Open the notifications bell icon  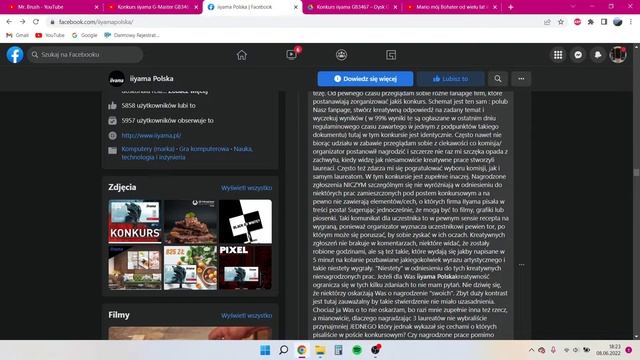coord(598,55)
